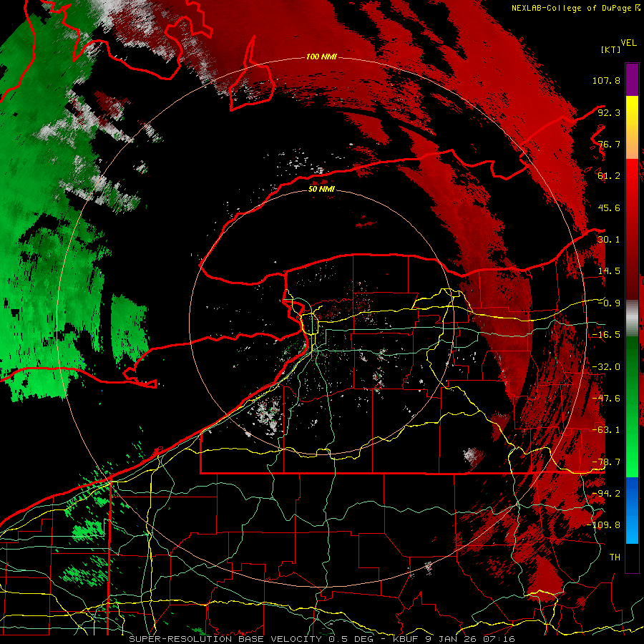Pick the purple segment atop color bar

(632, 79)
